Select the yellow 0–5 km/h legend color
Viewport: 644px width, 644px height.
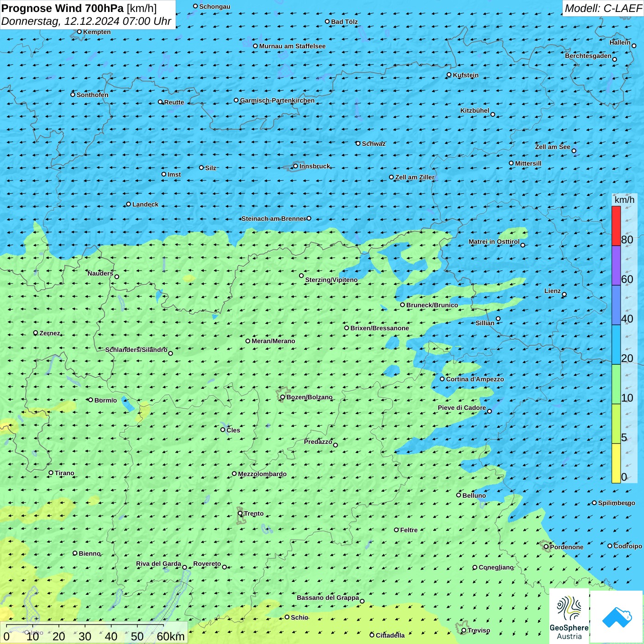tap(616, 463)
